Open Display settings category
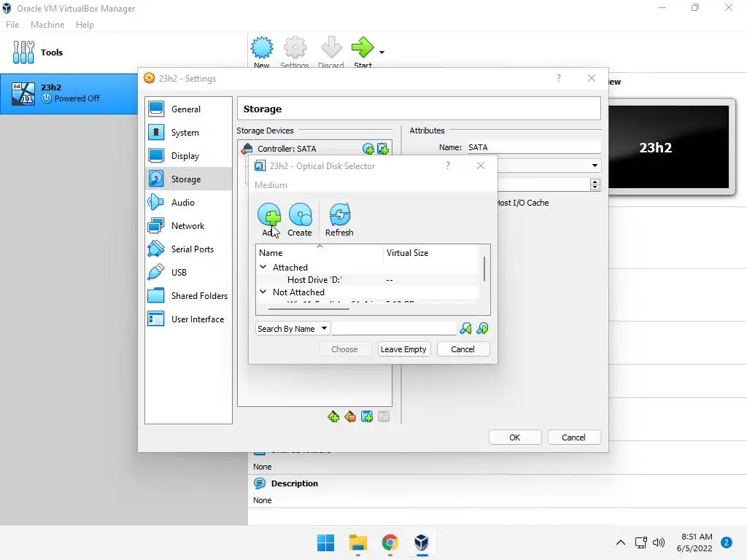Image resolution: width=747 pixels, height=560 pixels. (x=188, y=156)
